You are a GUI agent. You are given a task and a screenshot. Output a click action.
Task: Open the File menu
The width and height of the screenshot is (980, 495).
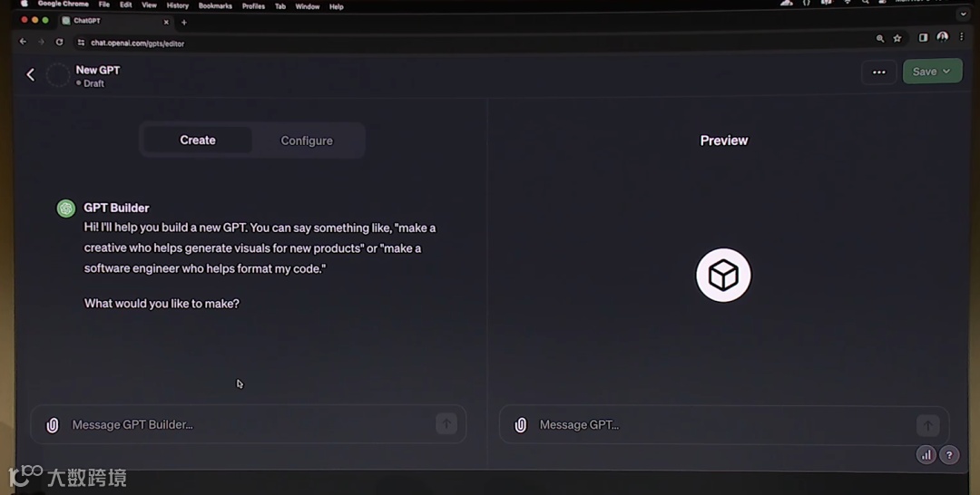coord(103,5)
